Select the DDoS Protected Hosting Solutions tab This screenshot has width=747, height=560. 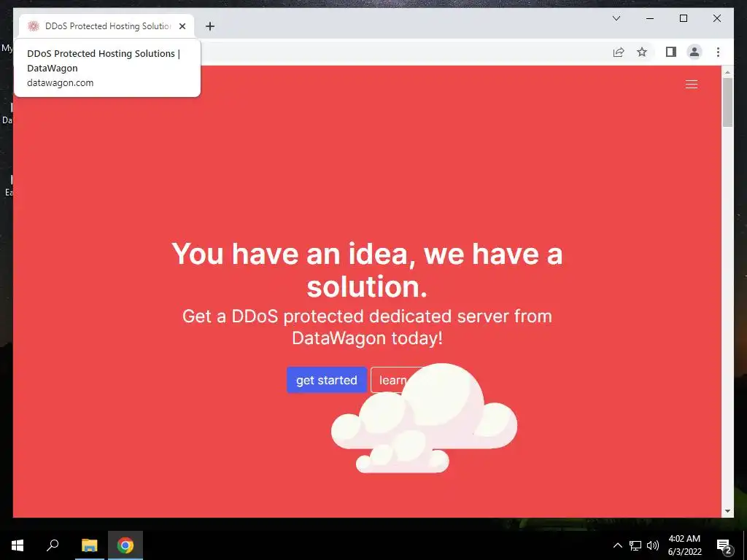107,26
